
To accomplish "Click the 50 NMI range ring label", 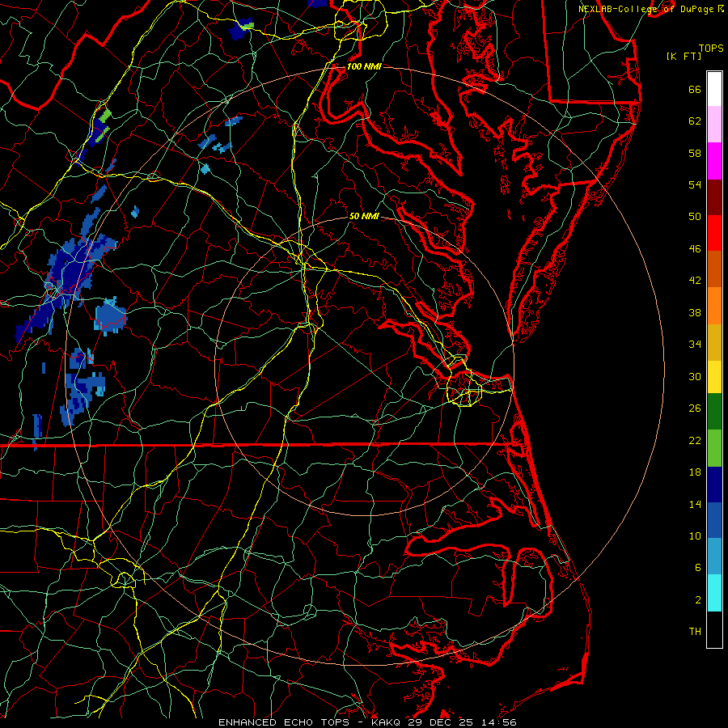I will [364, 216].
